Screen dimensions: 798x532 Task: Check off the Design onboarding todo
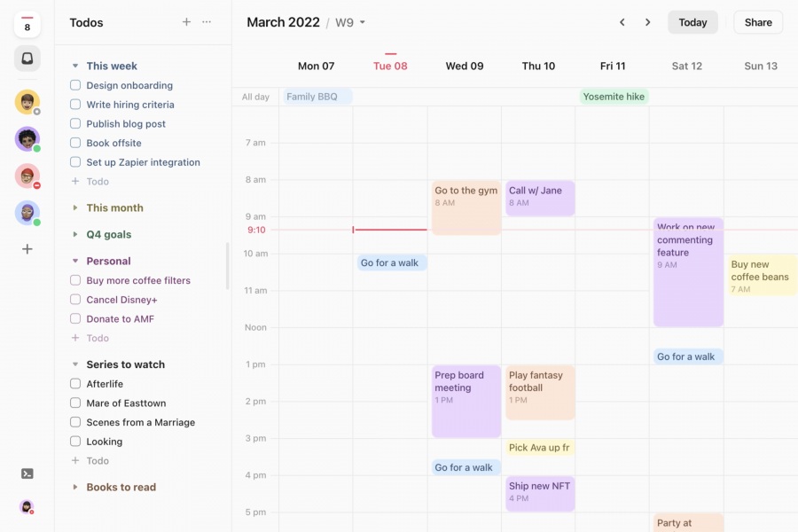tap(74, 85)
